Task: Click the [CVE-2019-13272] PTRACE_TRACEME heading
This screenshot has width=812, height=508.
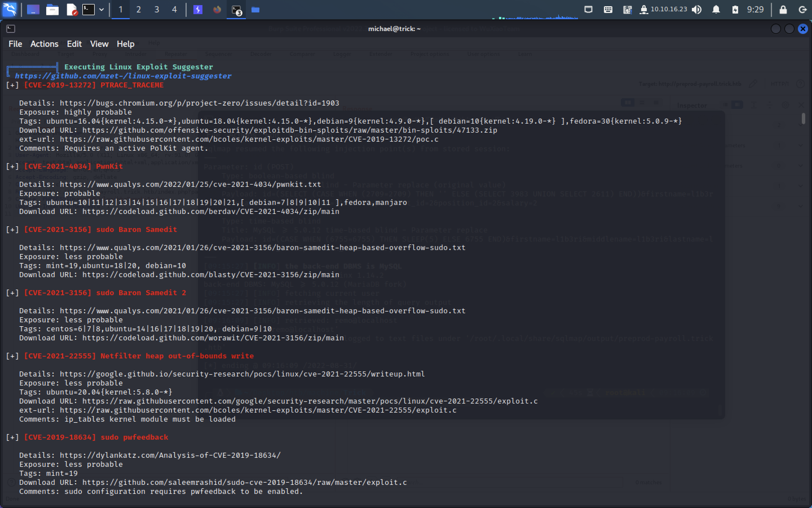Action: [94, 85]
